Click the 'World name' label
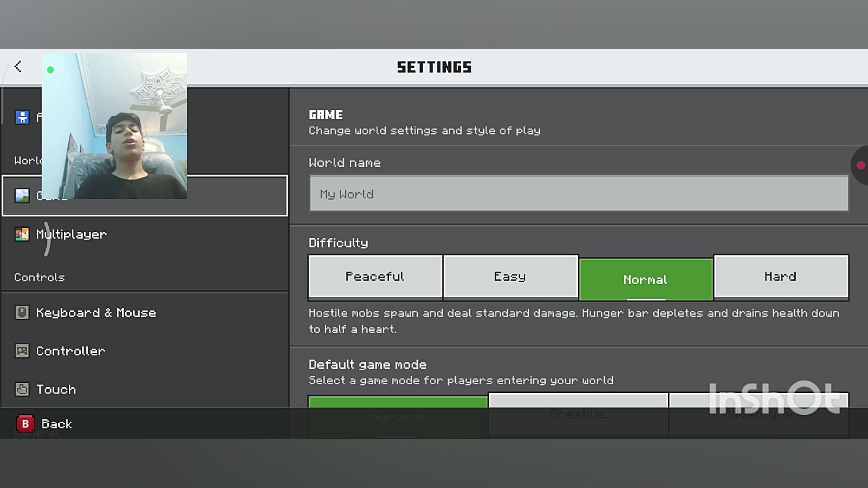Viewport: 868px width, 488px height. point(344,163)
